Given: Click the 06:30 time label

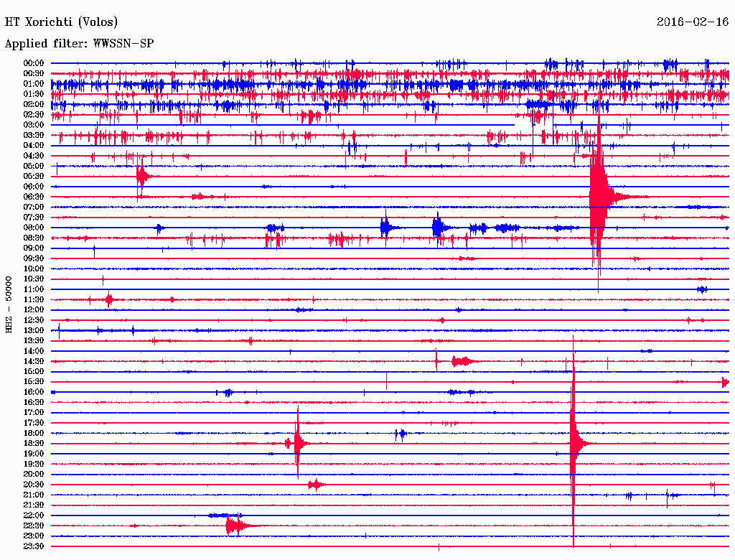Looking at the screenshot, I should pyautogui.click(x=34, y=197).
